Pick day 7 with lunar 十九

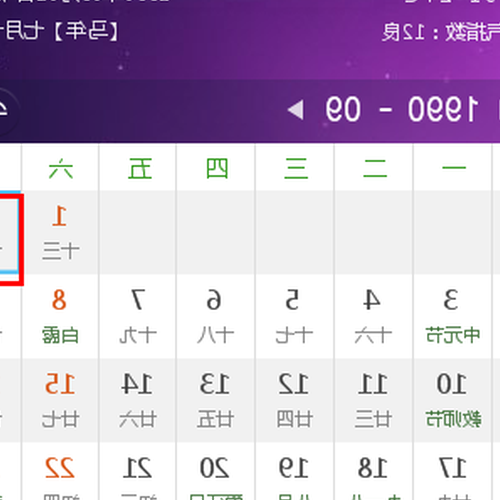[138, 317]
